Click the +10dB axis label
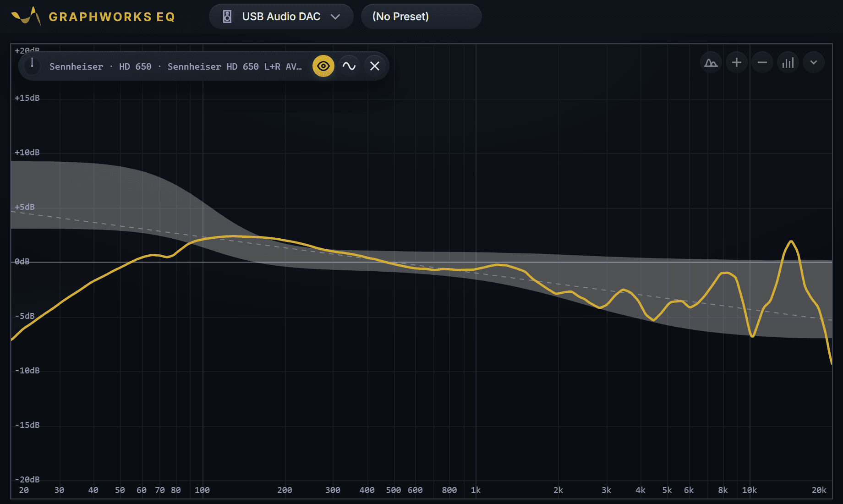Screen dimensions: 843x504 point(27,153)
